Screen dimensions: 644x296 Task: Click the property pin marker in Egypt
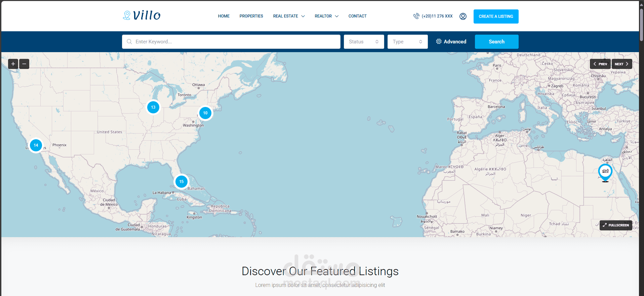coord(605,172)
